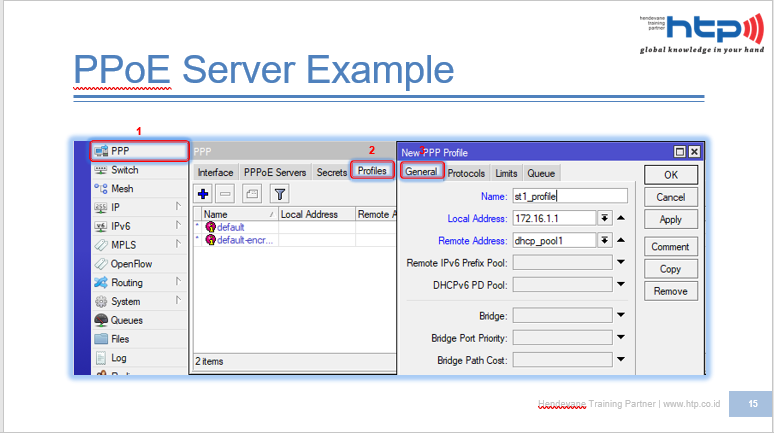Expand the Bridge Path Cost field
774x433 pixels.
pos(621,359)
